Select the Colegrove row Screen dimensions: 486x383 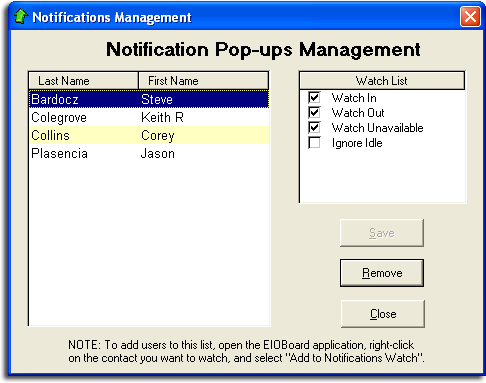tap(149, 117)
